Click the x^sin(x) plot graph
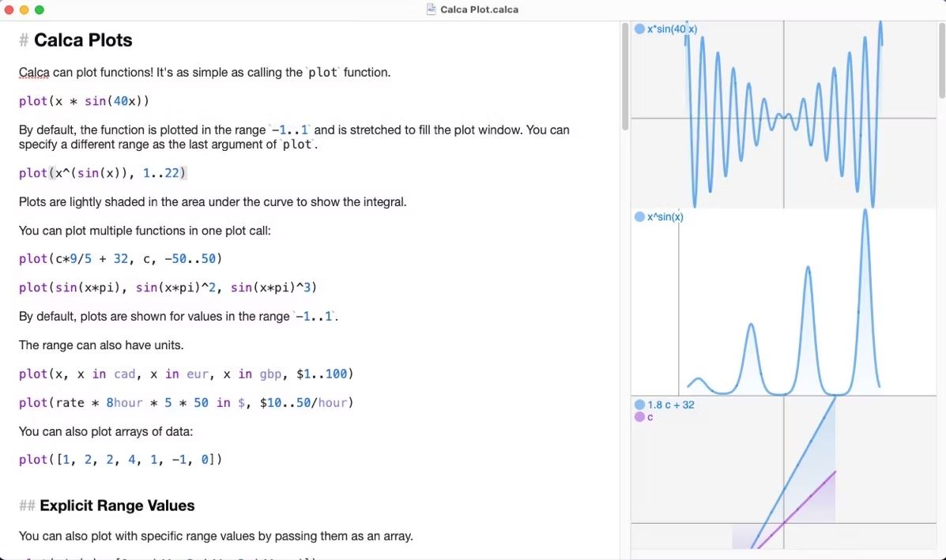946x560 pixels. 783,302
